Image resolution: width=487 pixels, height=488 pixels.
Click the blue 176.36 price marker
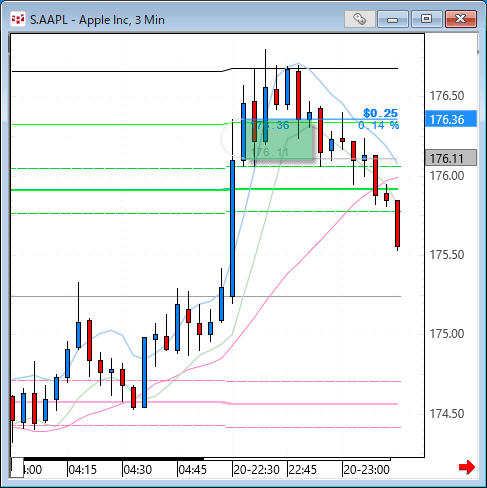tap(451, 119)
